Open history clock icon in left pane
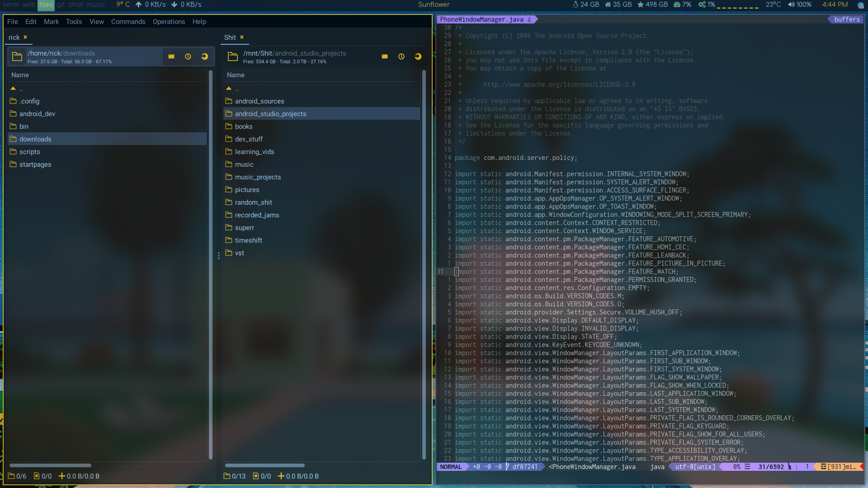This screenshot has height=488, width=868. click(x=188, y=56)
